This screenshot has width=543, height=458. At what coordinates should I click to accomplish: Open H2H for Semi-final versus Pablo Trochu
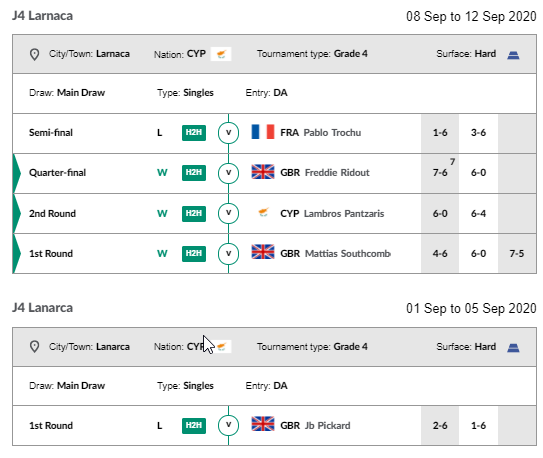coord(194,133)
